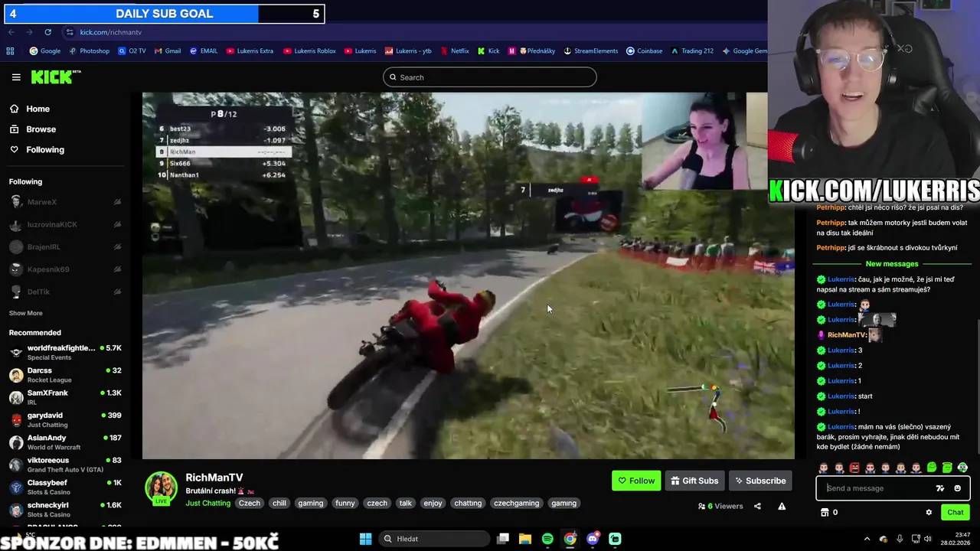Select the czechgaming tag
980x551 pixels.
(516, 503)
